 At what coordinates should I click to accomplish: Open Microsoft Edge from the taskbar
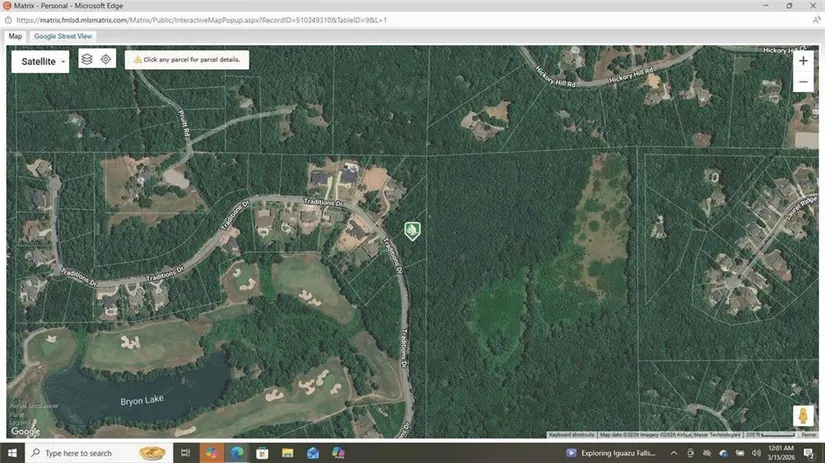237,453
